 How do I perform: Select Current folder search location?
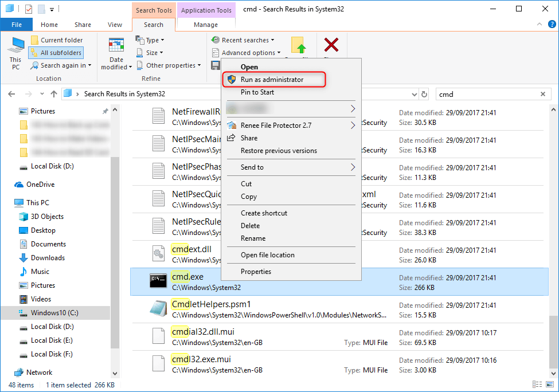[57, 40]
